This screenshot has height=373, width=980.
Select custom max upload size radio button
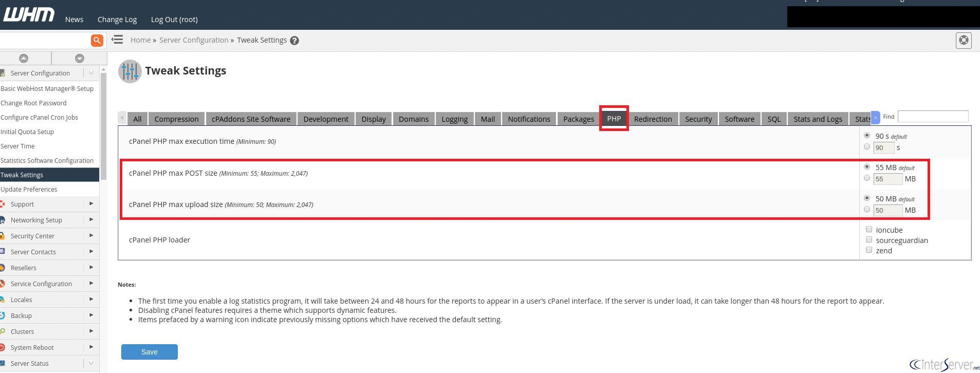[x=867, y=210]
